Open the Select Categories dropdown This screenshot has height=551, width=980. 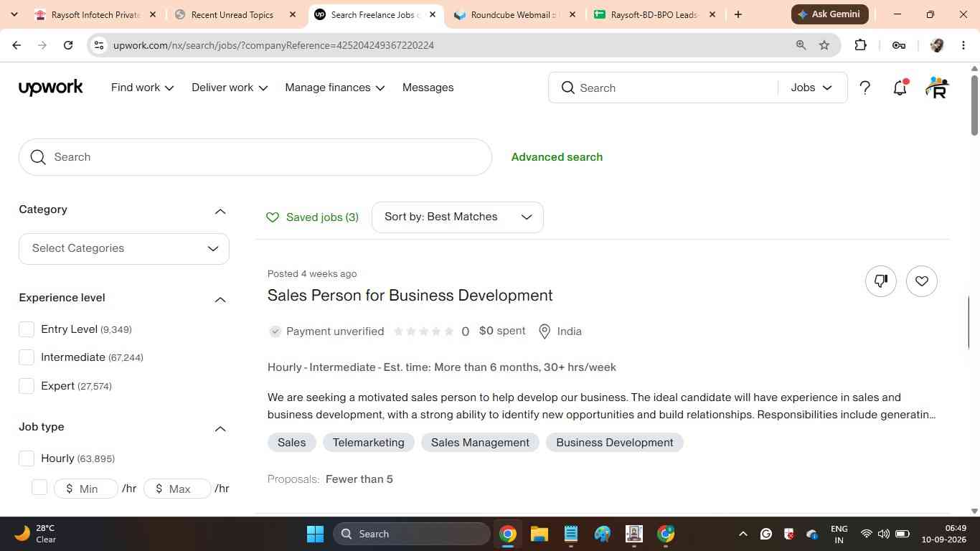(x=124, y=248)
